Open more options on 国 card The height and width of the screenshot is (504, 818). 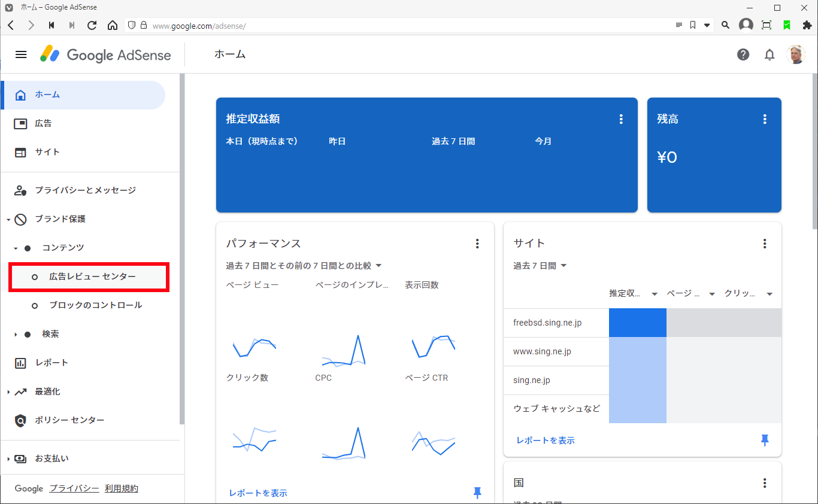pyautogui.click(x=765, y=483)
